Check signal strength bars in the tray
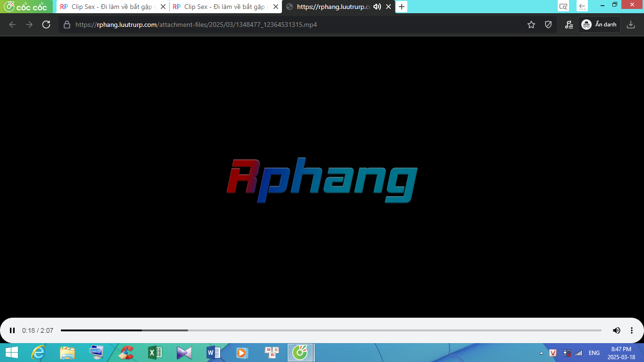Viewport: 644px width, 362px height. pos(578,353)
